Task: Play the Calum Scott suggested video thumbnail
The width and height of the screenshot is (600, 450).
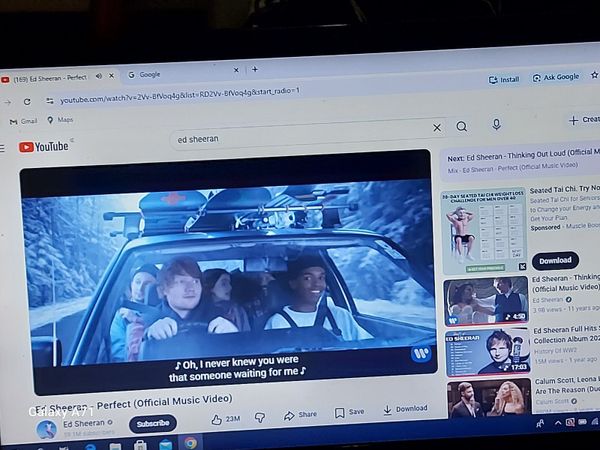Action: click(x=488, y=397)
